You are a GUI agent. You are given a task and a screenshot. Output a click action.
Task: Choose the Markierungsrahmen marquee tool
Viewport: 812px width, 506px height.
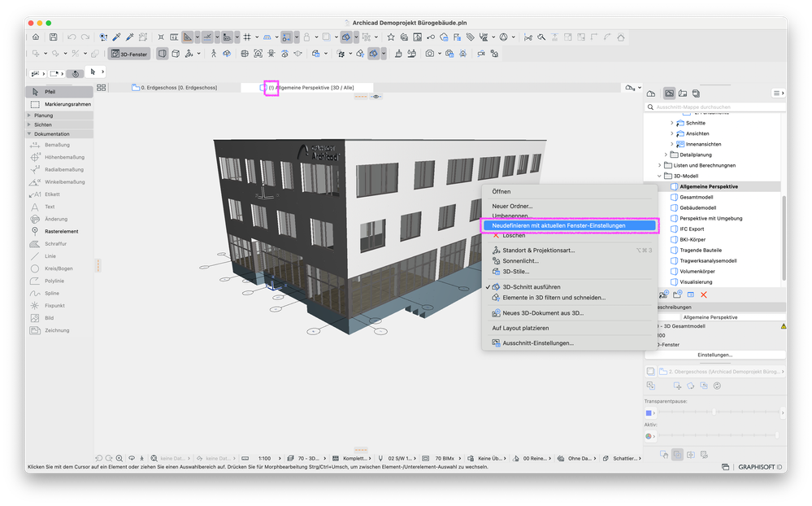coord(61,104)
